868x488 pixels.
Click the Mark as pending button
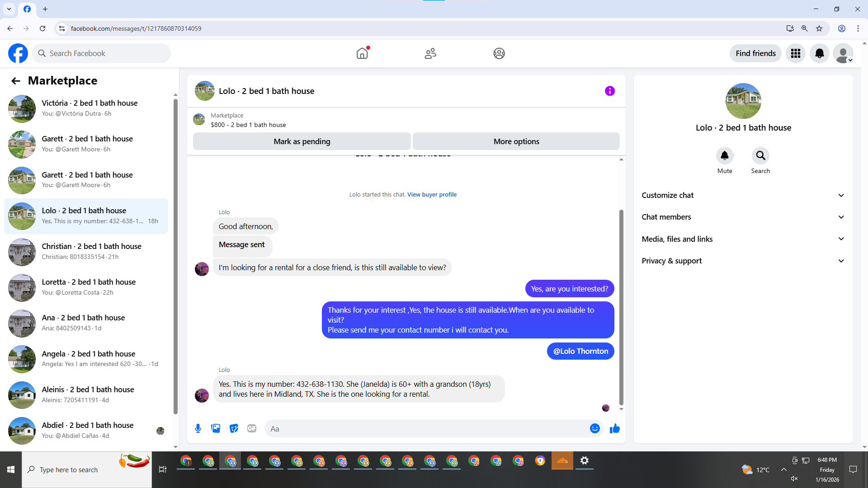[302, 141]
